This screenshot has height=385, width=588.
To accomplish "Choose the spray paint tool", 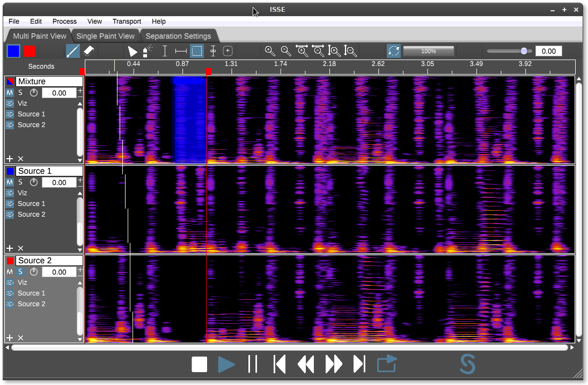I will tap(148, 51).
